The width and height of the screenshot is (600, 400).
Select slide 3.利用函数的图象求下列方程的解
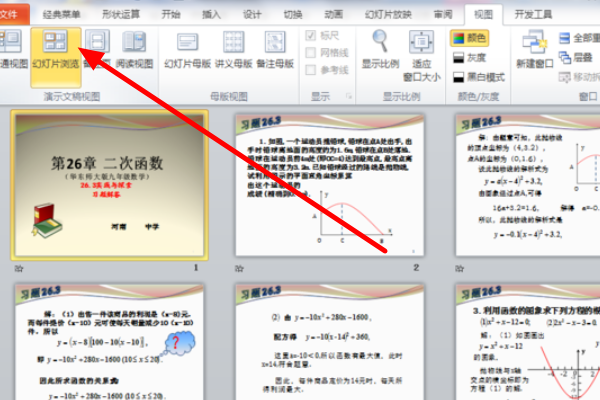(x=528, y=342)
